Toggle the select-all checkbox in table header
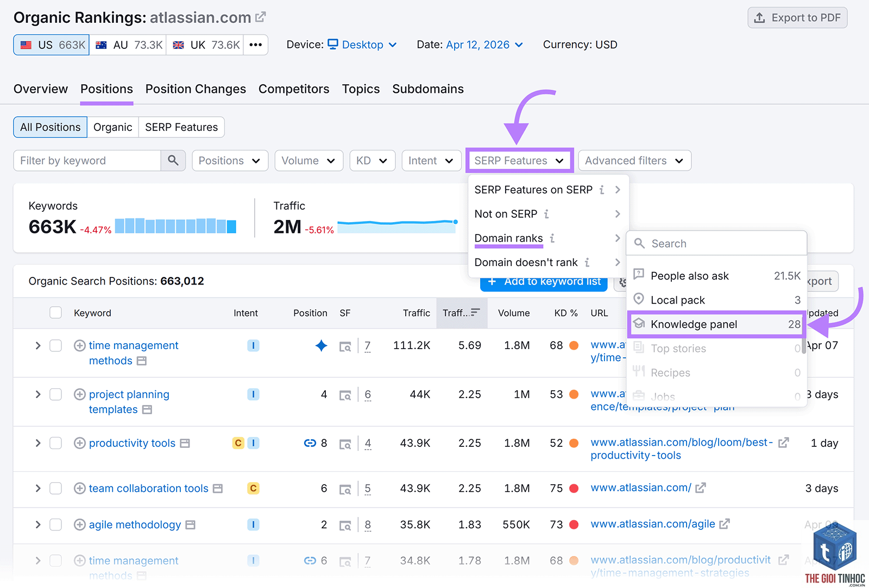Screen dimensions: 869x588 [55, 312]
